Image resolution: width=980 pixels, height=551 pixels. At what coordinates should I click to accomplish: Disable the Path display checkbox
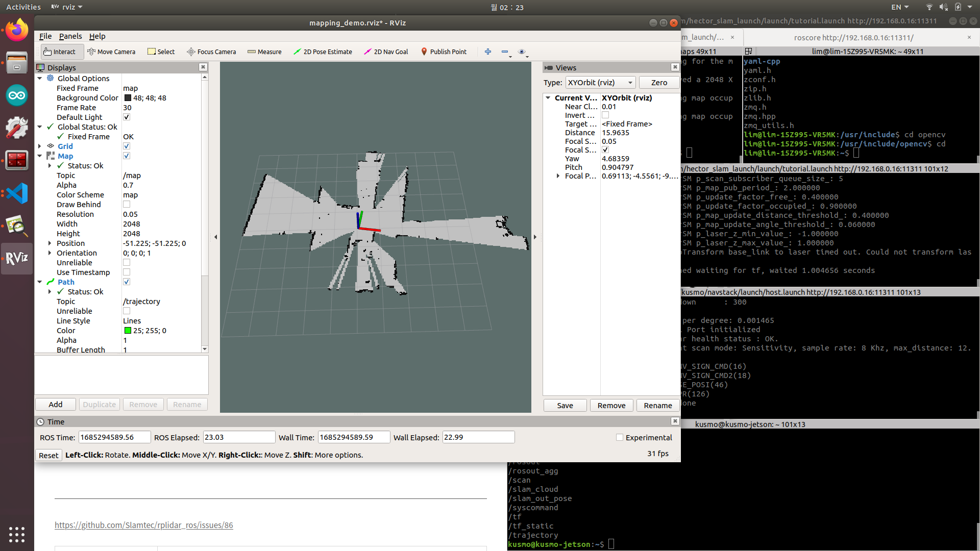click(x=127, y=282)
